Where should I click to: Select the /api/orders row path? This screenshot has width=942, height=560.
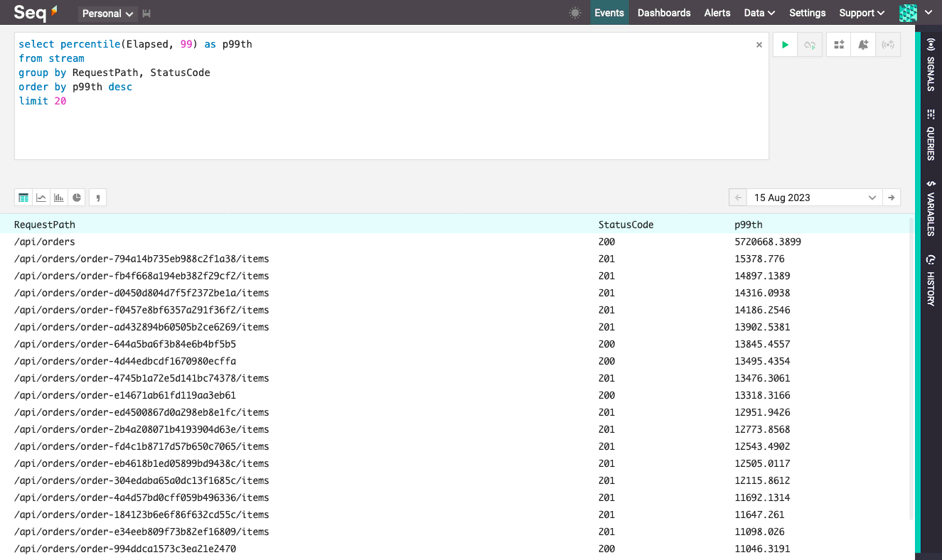[x=45, y=242]
